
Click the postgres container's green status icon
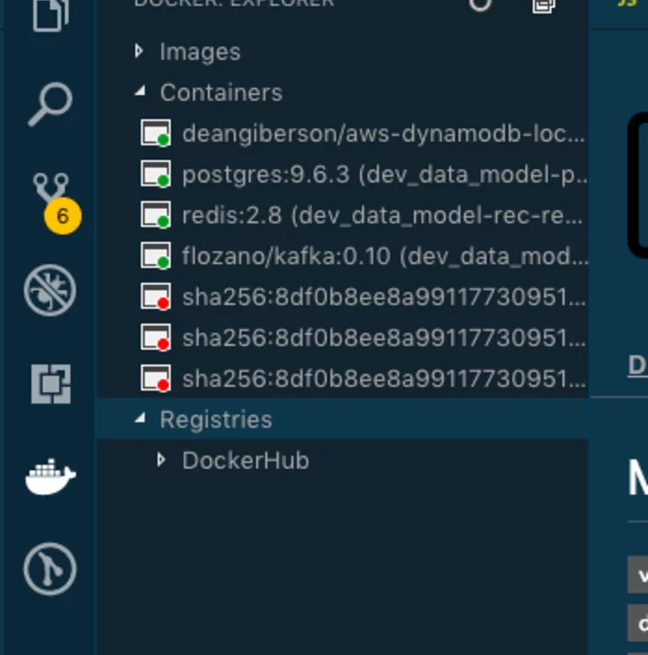pos(156,174)
